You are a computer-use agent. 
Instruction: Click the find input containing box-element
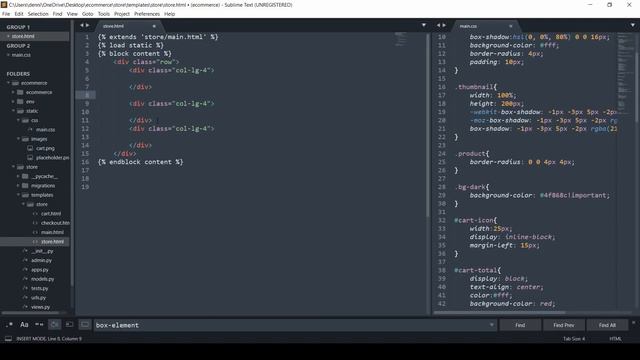(291, 325)
